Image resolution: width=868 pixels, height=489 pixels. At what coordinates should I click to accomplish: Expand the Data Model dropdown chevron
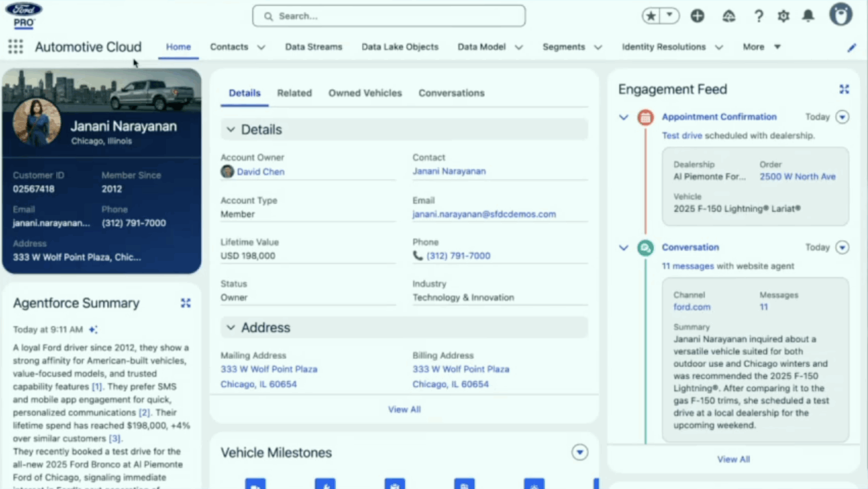(519, 47)
